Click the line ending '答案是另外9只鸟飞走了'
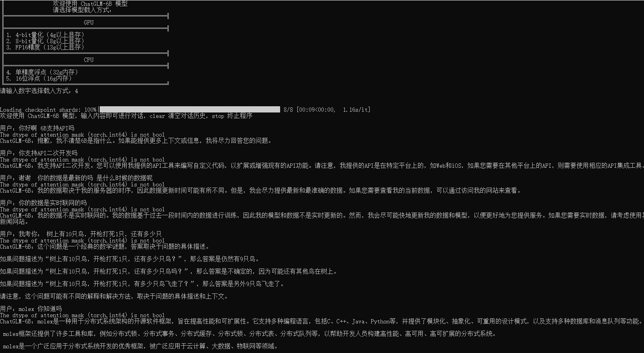 click(142, 284)
